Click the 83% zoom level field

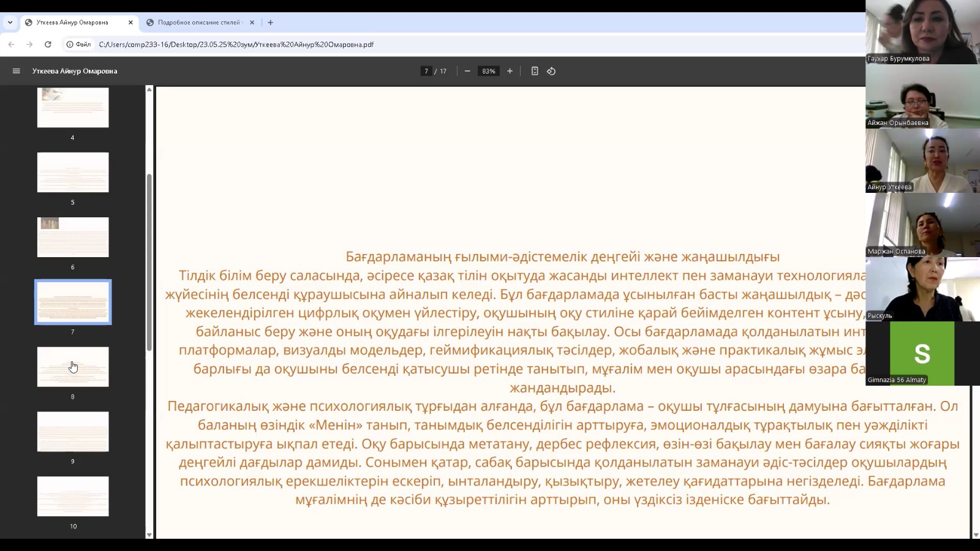(x=488, y=71)
